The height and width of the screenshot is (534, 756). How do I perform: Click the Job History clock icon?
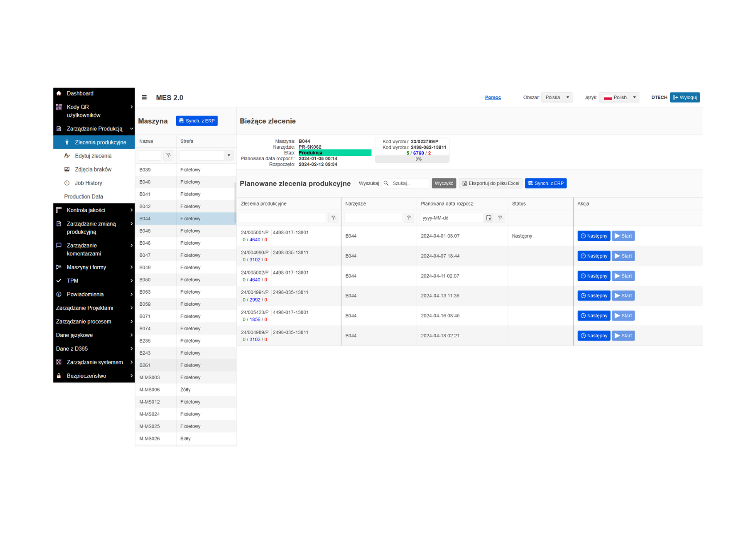point(67,183)
